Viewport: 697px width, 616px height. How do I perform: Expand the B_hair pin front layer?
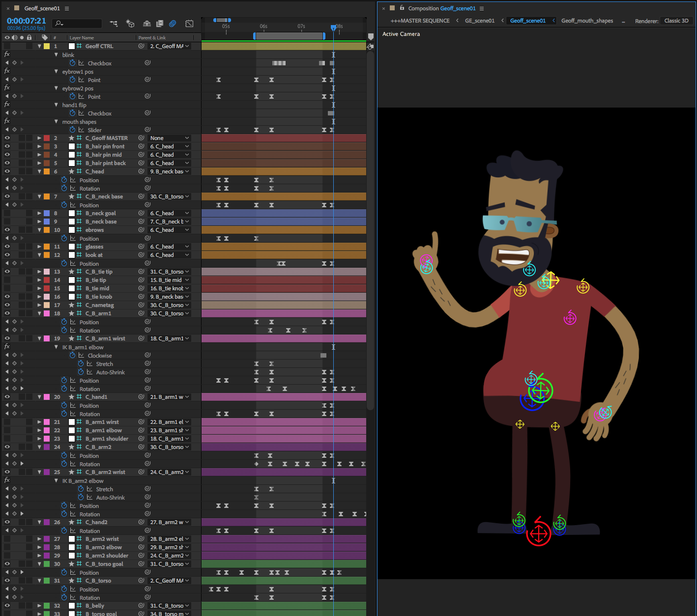(x=39, y=146)
